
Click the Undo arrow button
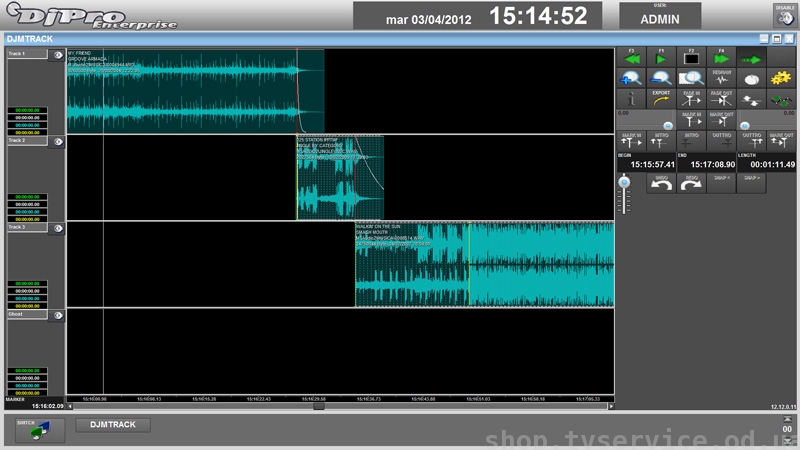pos(661,183)
